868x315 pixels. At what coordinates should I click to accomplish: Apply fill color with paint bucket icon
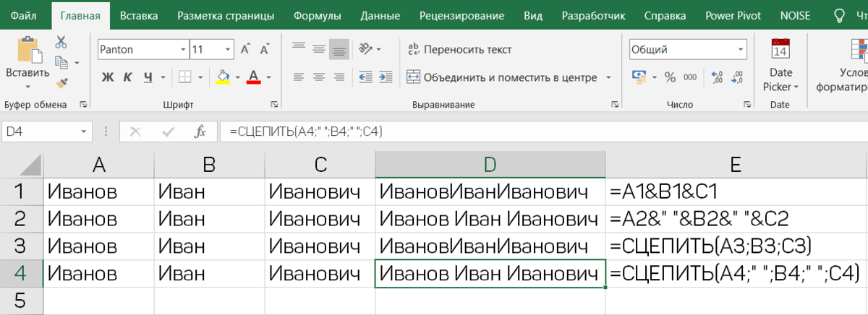point(224,77)
